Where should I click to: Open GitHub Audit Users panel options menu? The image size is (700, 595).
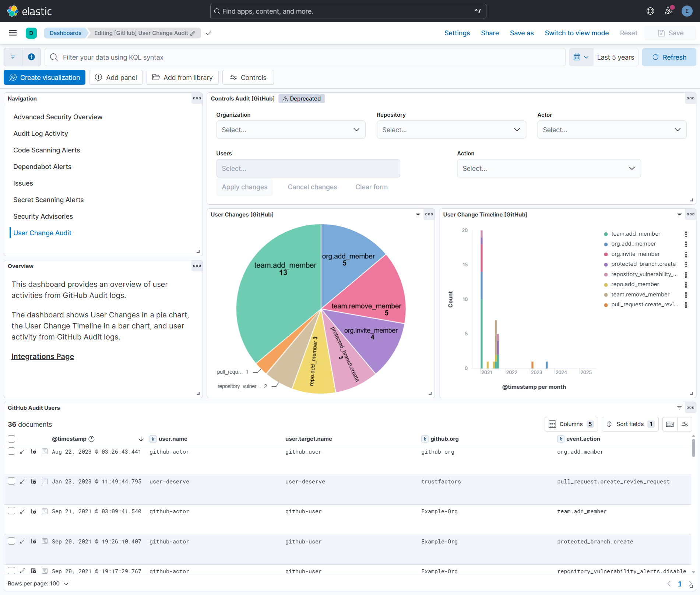point(690,408)
